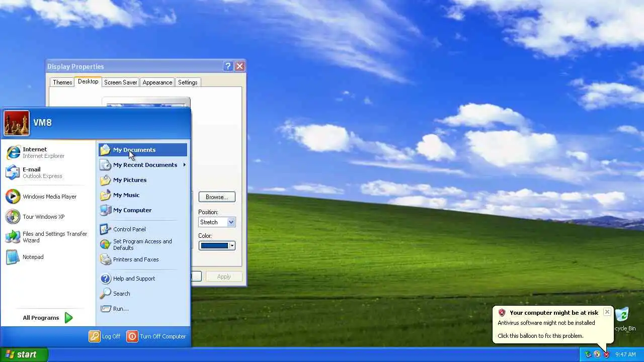Open the My Pictures folder
This screenshot has height=362, width=644.
point(143,180)
